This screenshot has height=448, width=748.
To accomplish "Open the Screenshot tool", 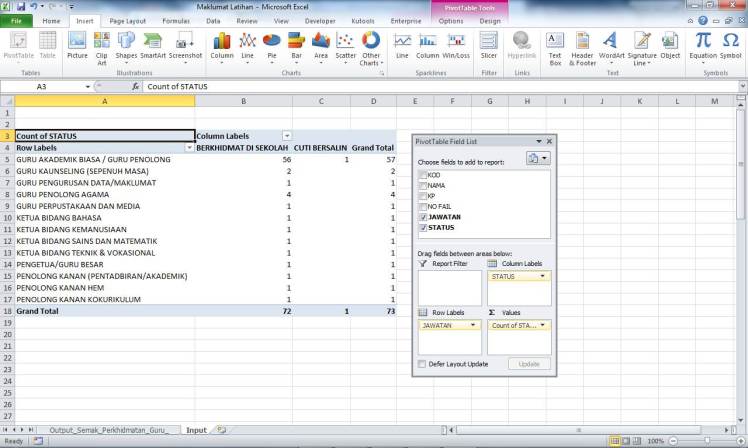I will point(185,47).
